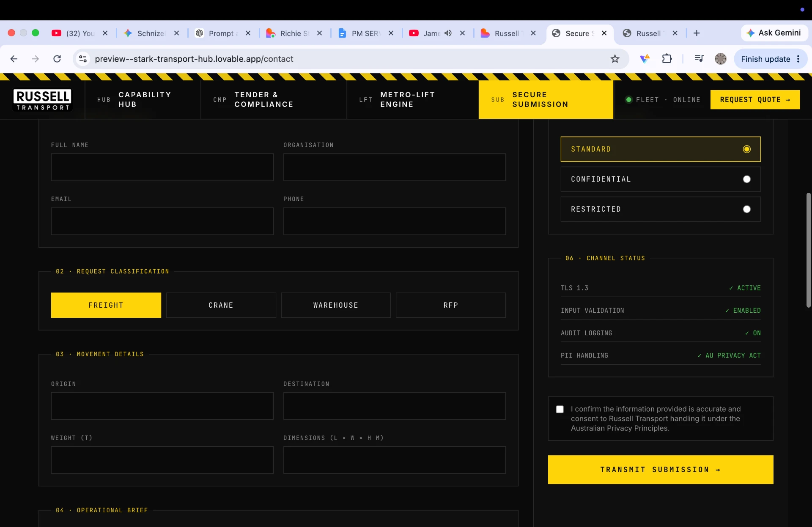Viewport: 812px width, 527px height.
Task: Choose Freight request classification
Action: pyautogui.click(x=106, y=305)
